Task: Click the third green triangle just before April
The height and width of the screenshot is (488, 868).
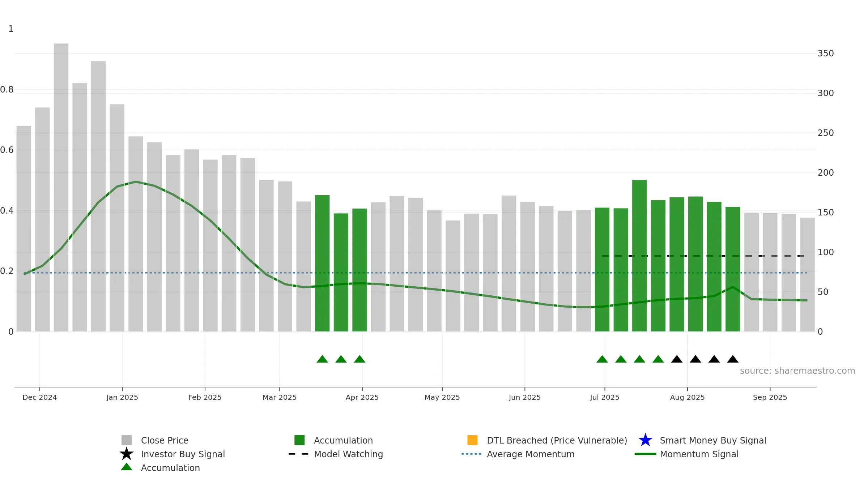Action: point(359,359)
